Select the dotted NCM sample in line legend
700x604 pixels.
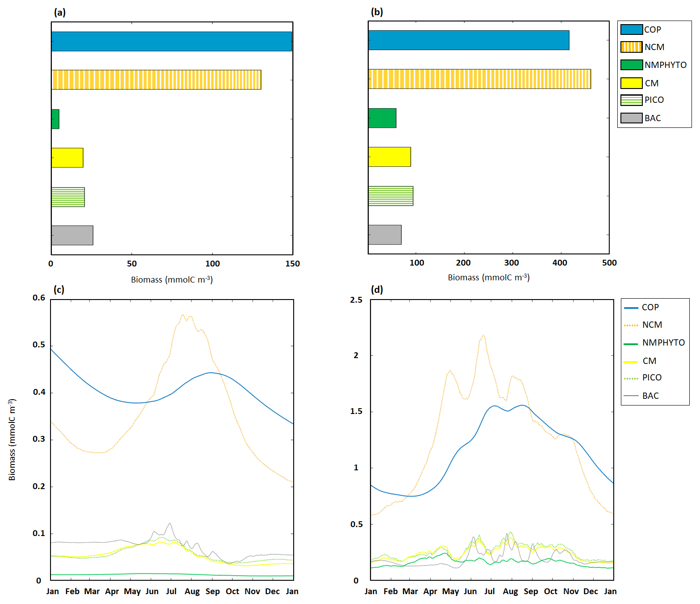click(x=631, y=325)
